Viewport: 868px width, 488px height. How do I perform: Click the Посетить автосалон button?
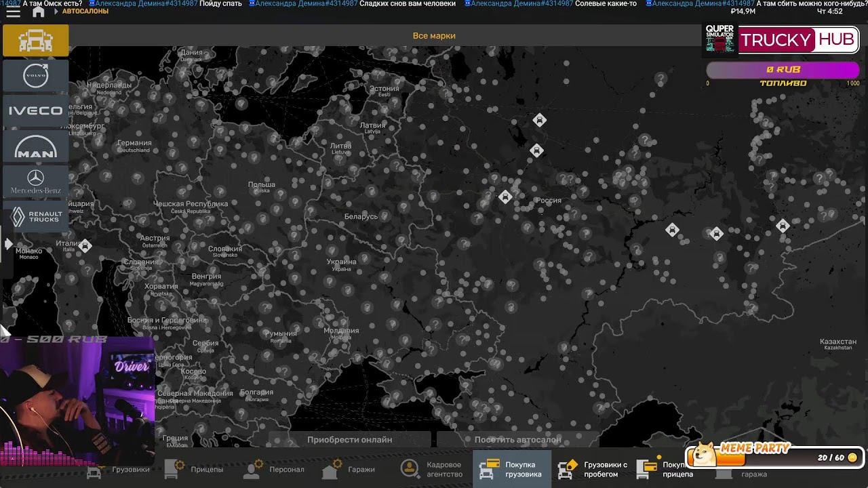click(518, 439)
